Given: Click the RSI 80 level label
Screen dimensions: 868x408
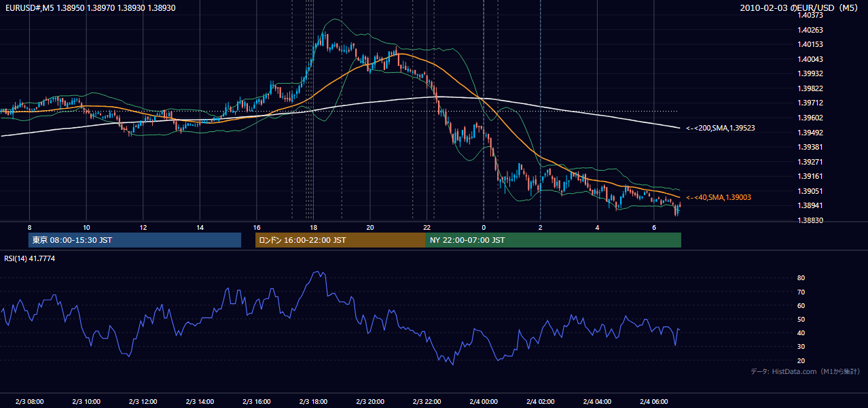Looking at the screenshot, I should 801,278.
